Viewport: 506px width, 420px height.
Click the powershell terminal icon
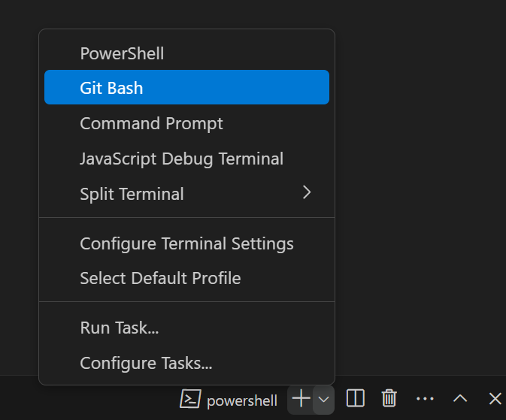click(190, 399)
